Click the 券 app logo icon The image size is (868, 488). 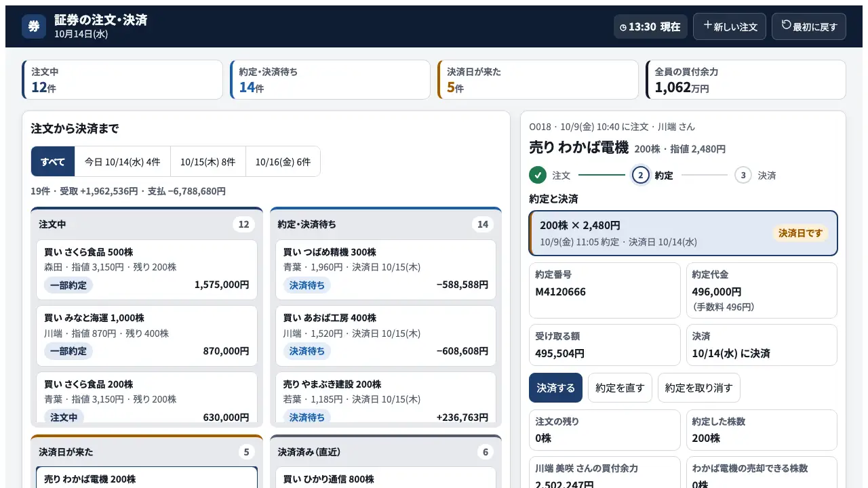34,26
